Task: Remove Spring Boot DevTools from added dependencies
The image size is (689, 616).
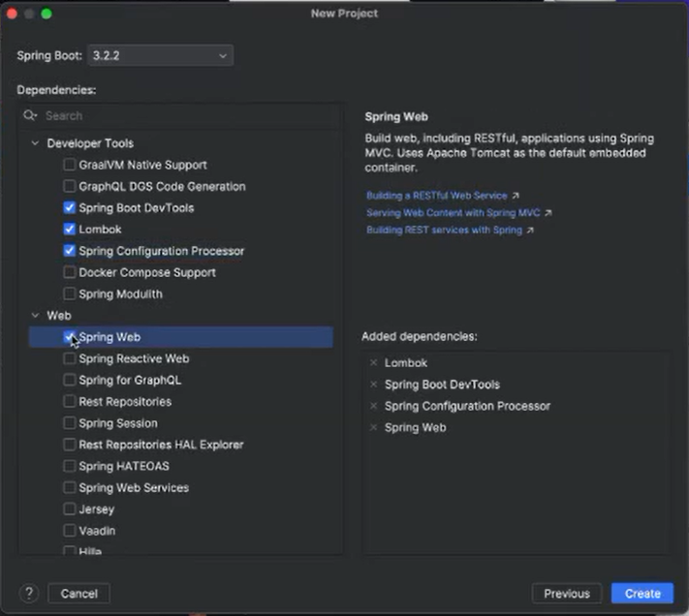Action: coord(373,385)
